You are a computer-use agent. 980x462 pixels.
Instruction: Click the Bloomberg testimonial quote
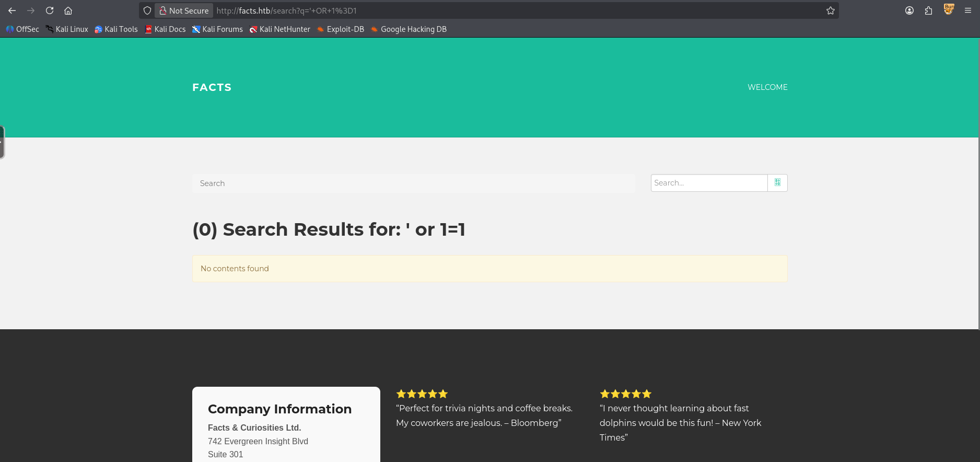484,415
